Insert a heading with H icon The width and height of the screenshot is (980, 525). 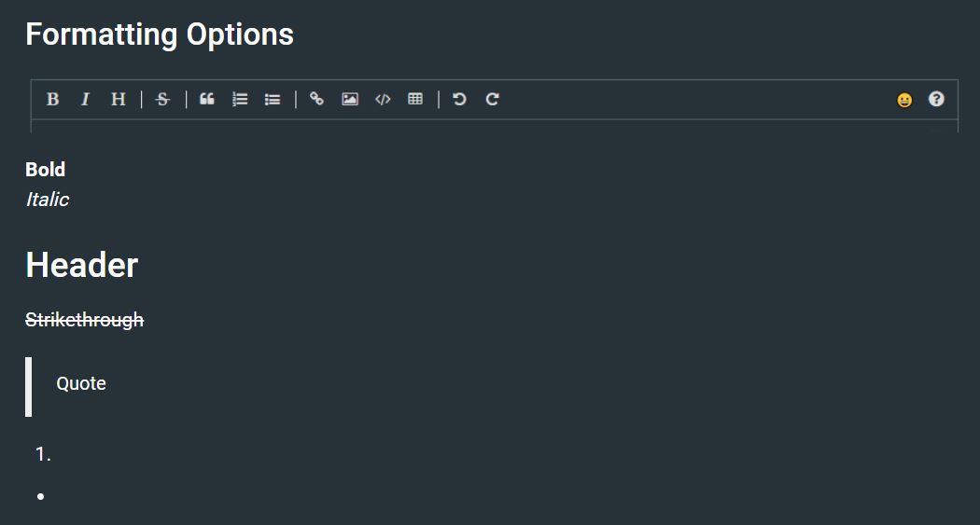(x=119, y=99)
